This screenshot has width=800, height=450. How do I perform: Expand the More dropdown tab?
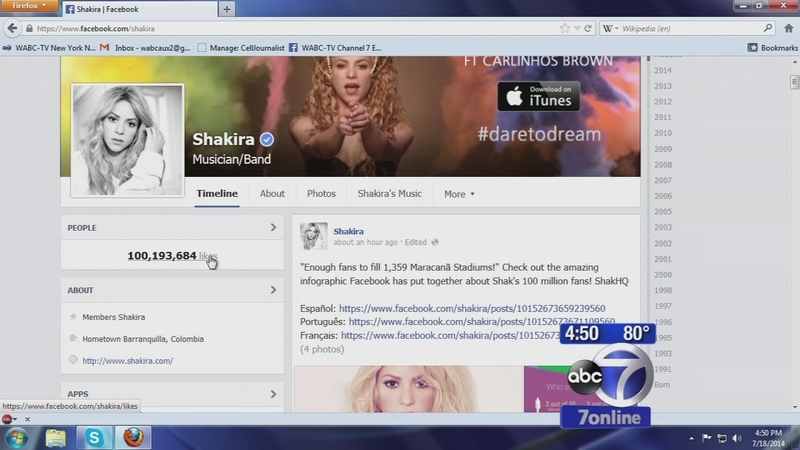(x=459, y=194)
